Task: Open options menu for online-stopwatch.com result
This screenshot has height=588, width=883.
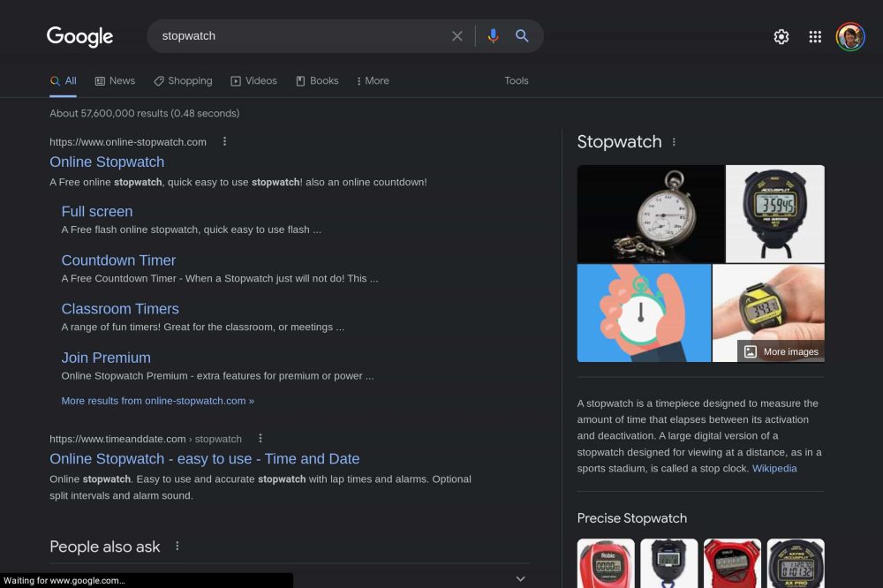Action: pos(224,141)
